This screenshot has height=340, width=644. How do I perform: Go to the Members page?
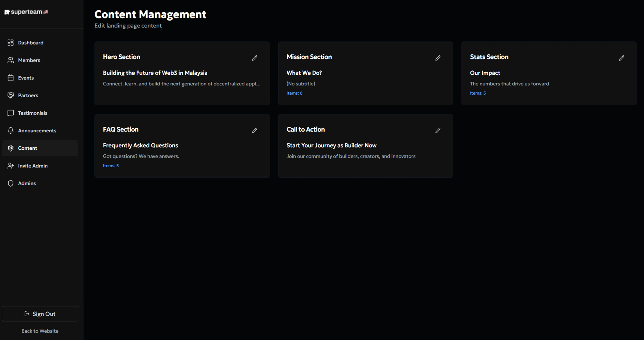40,60
